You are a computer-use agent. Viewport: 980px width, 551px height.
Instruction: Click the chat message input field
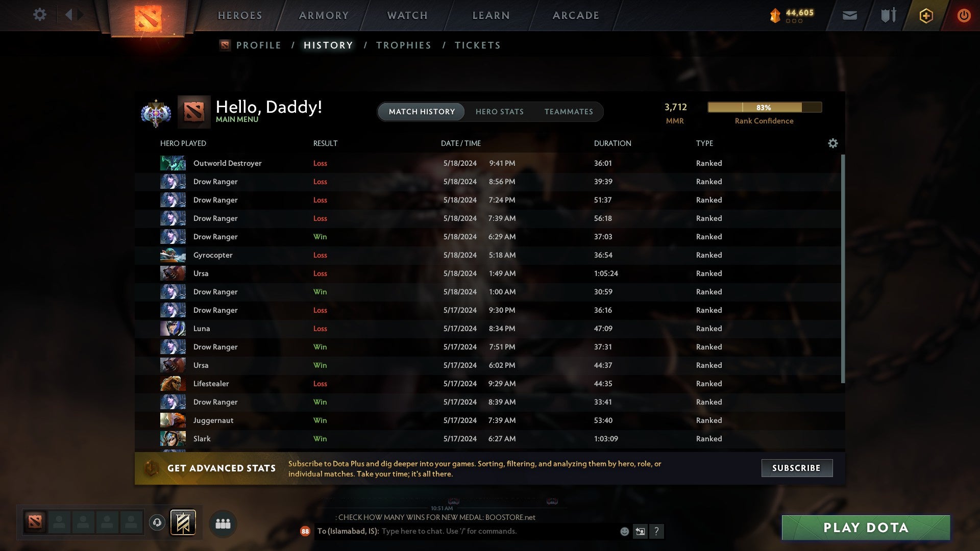pos(498,532)
